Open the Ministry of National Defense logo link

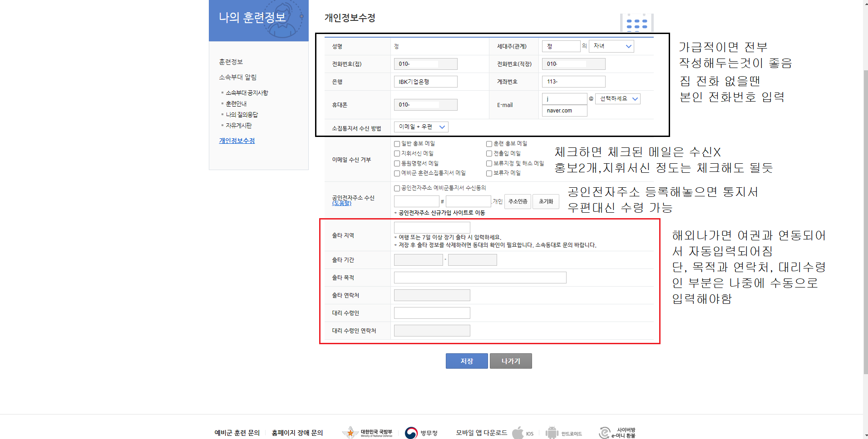coord(367,432)
